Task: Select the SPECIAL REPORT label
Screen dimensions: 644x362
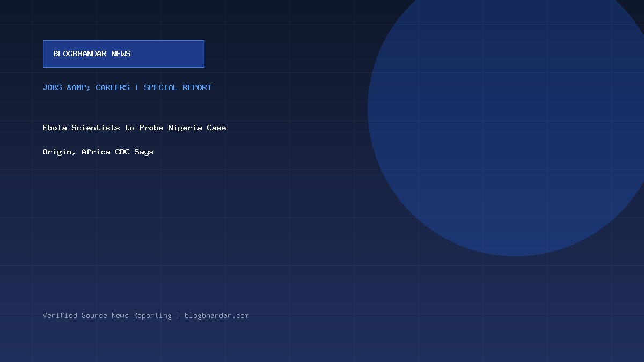Action: pos(178,87)
